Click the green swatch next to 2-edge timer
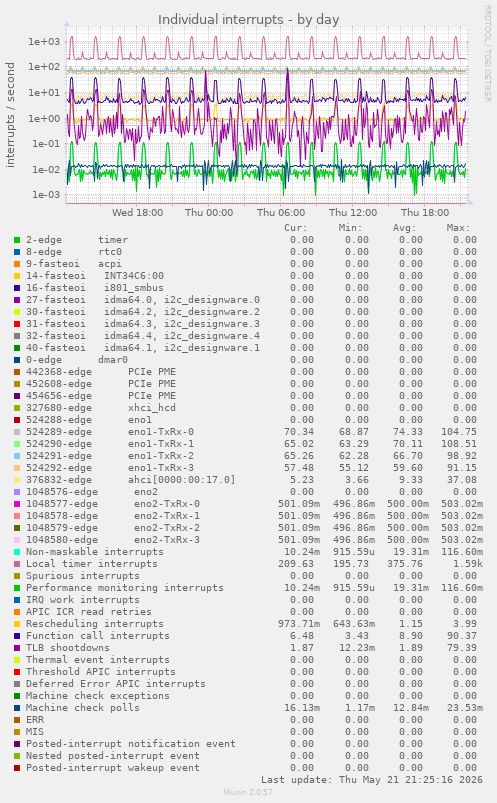Screen dimensions: 497x803 [17, 240]
